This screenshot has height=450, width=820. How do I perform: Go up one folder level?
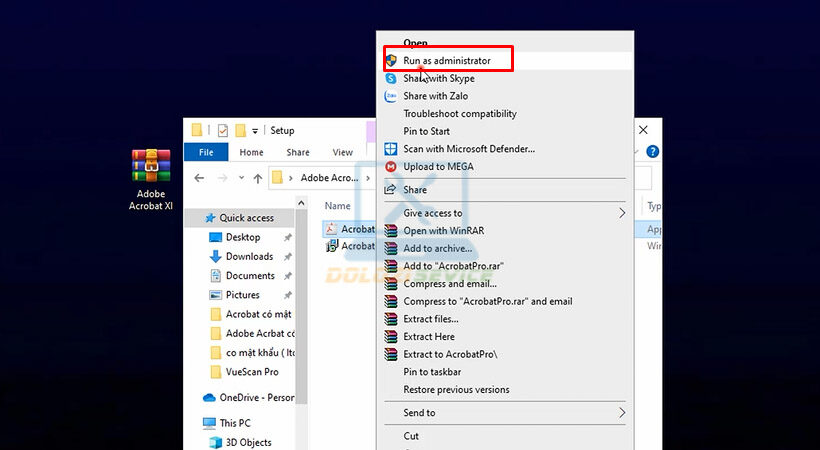pos(258,178)
